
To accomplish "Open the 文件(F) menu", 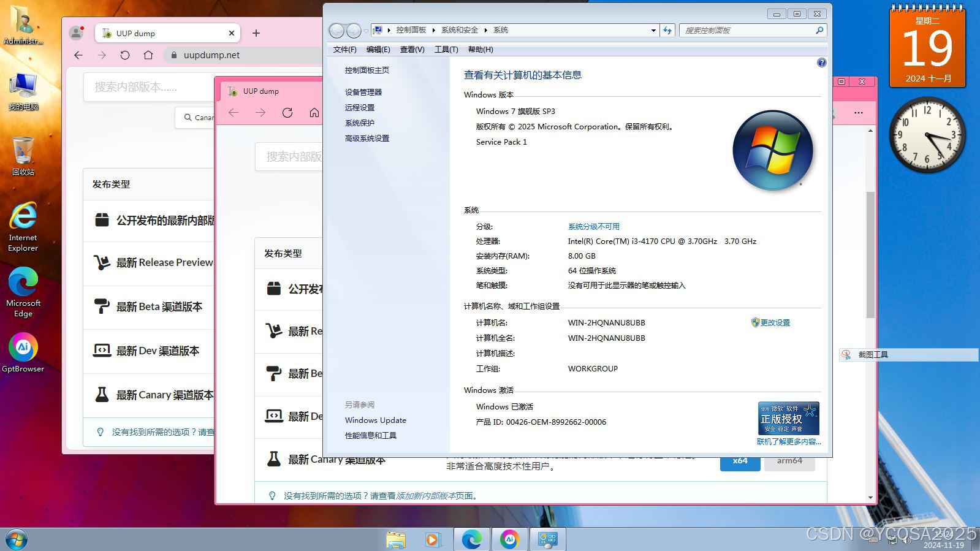I will 344,50.
